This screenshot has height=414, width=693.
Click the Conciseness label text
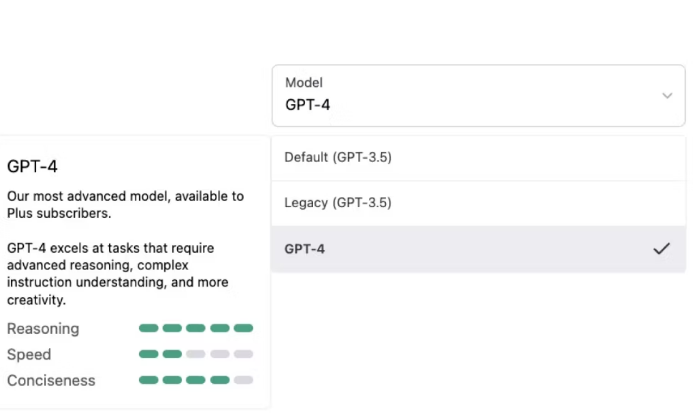point(51,380)
